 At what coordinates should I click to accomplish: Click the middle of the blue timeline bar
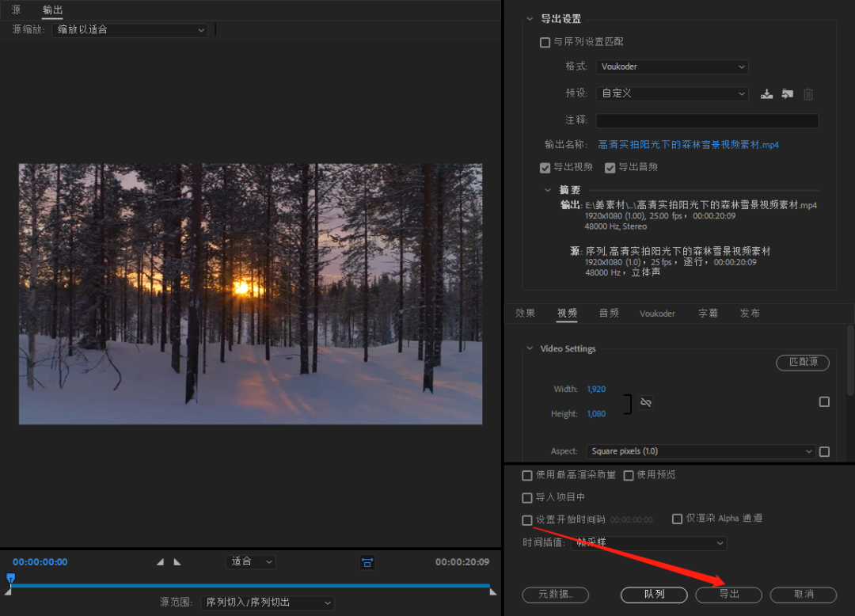(x=250, y=585)
